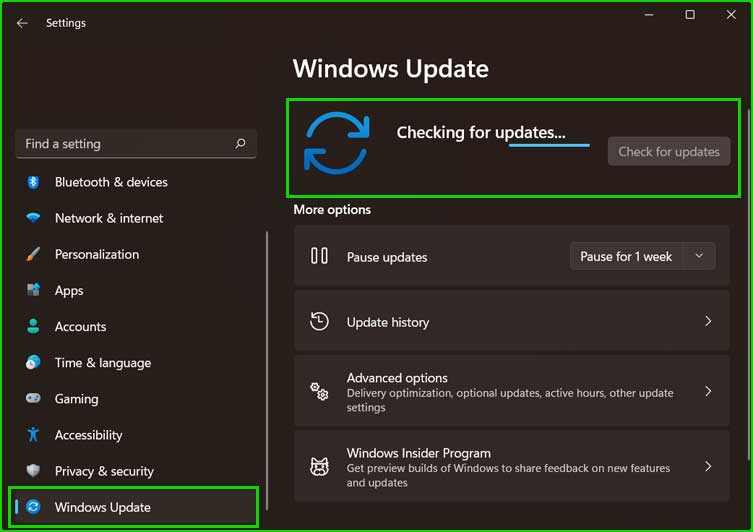Expand Windows Insider Program chevron

coord(708,466)
